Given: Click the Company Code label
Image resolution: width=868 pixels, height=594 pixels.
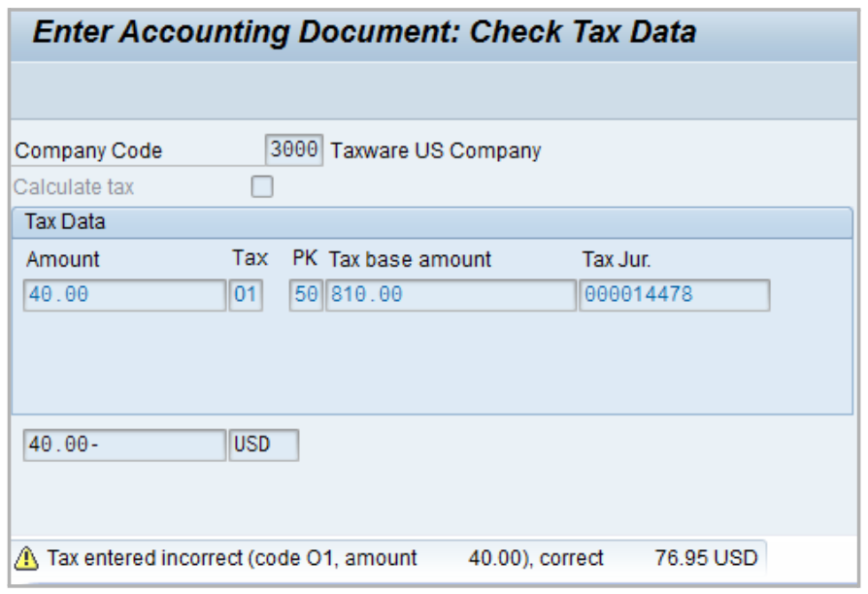Looking at the screenshot, I should click(89, 151).
